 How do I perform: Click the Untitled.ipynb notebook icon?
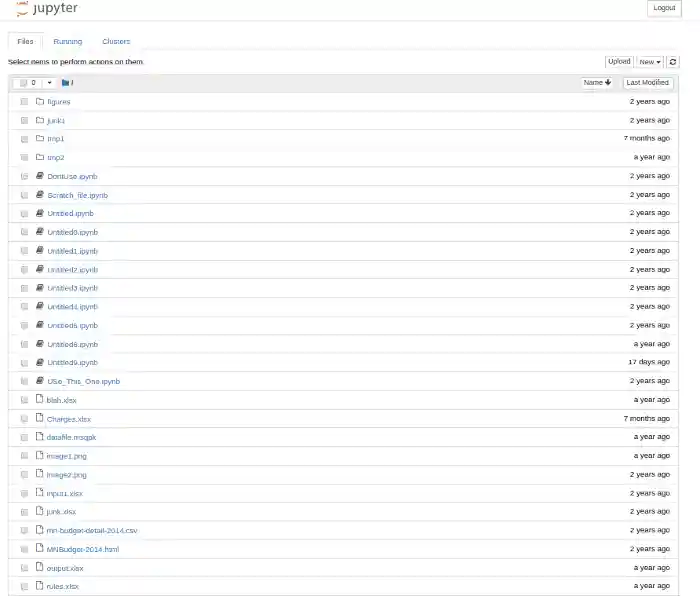40,213
